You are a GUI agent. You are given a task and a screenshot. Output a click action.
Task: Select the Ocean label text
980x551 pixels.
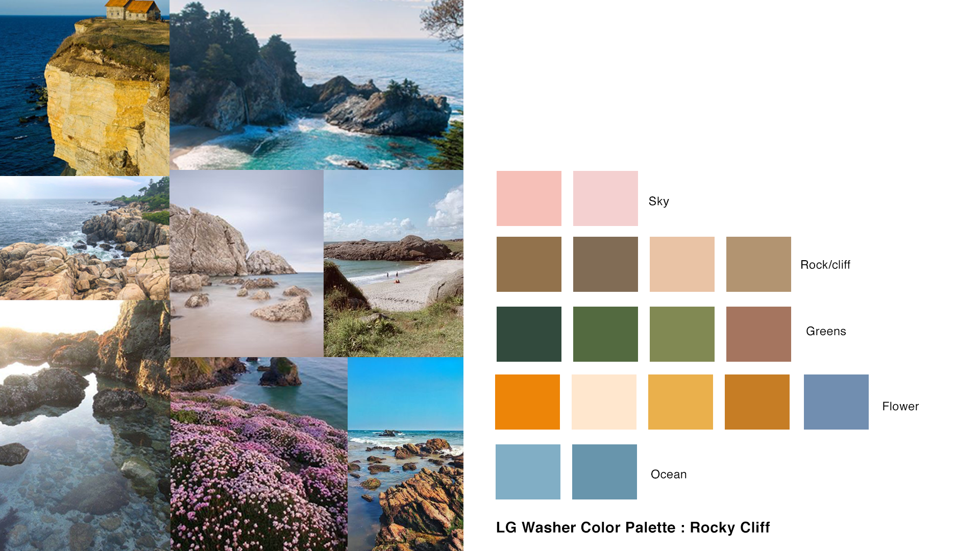click(x=669, y=474)
